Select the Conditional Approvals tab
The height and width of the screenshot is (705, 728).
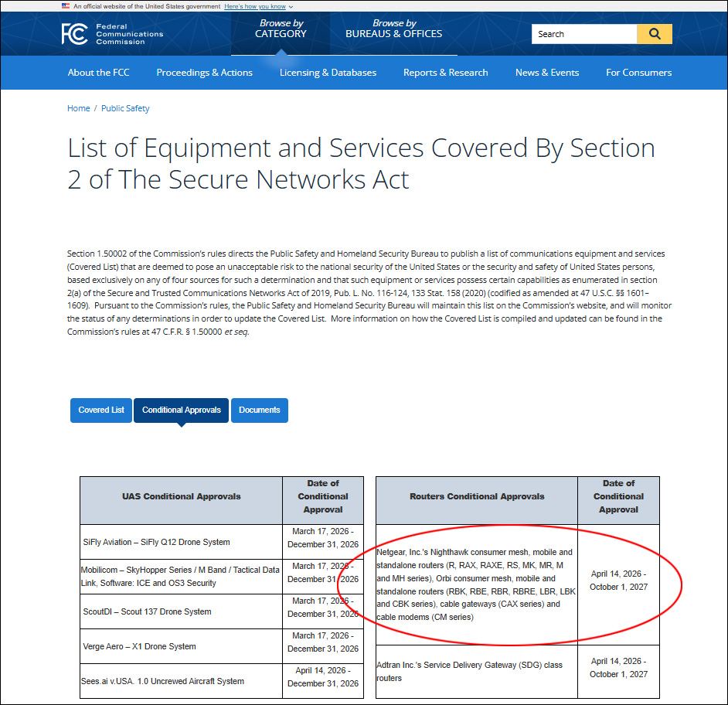[x=182, y=410]
